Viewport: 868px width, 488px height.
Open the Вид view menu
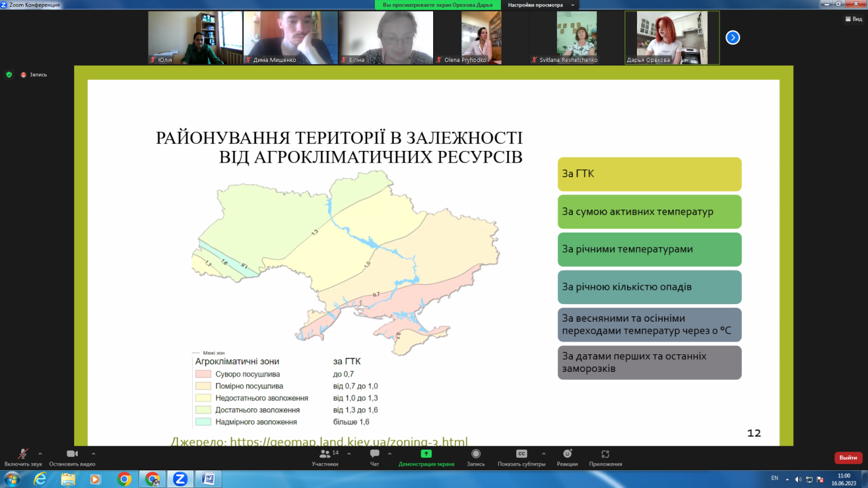click(x=853, y=19)
